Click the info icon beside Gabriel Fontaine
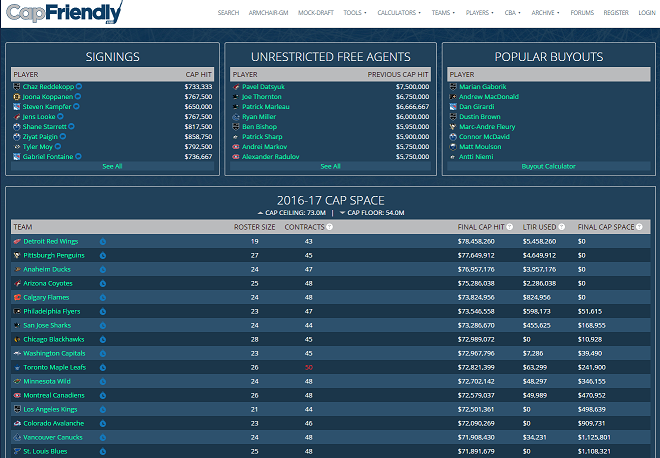This screenshot has width=660, height=458. point(78,157)
